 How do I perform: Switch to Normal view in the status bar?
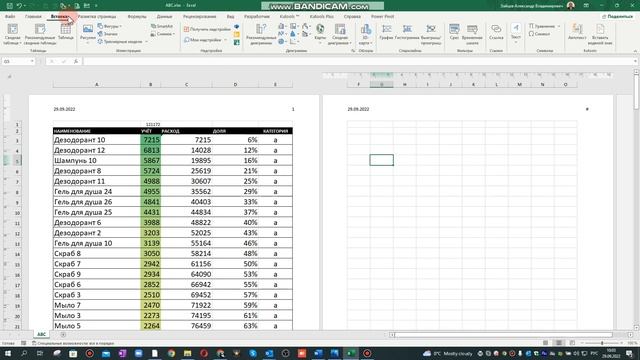coord(546,343)
